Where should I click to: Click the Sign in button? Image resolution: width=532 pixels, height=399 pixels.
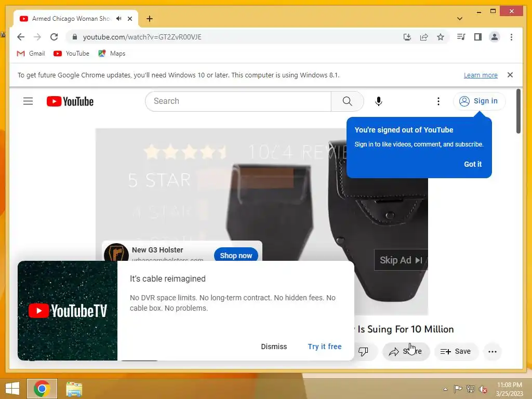(x=478, y=101)
